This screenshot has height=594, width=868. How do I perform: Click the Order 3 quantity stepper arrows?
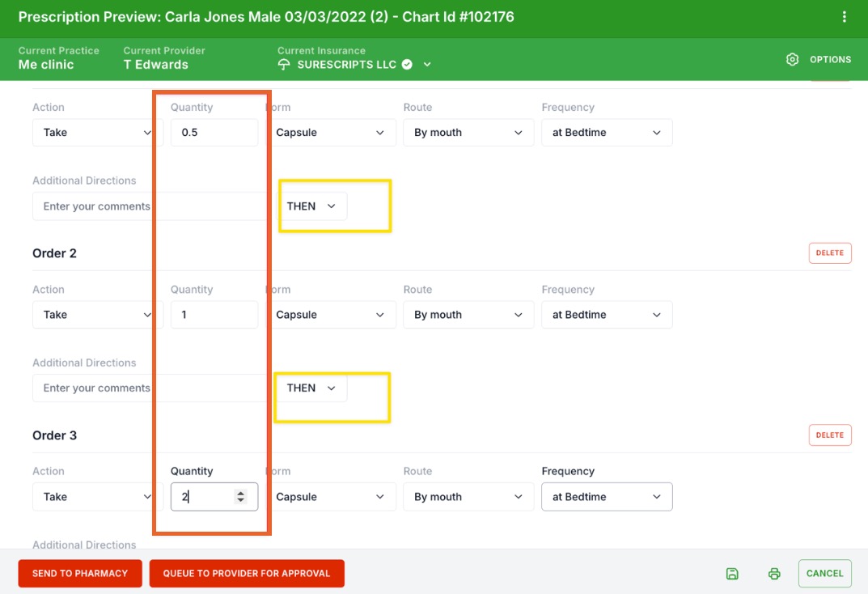(x=240, y=497)
